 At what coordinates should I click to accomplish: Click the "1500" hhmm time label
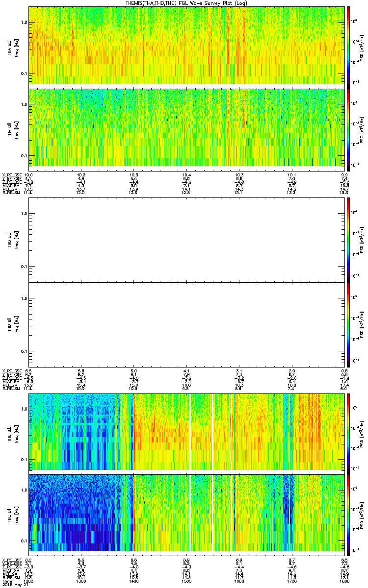click(186, 581)
